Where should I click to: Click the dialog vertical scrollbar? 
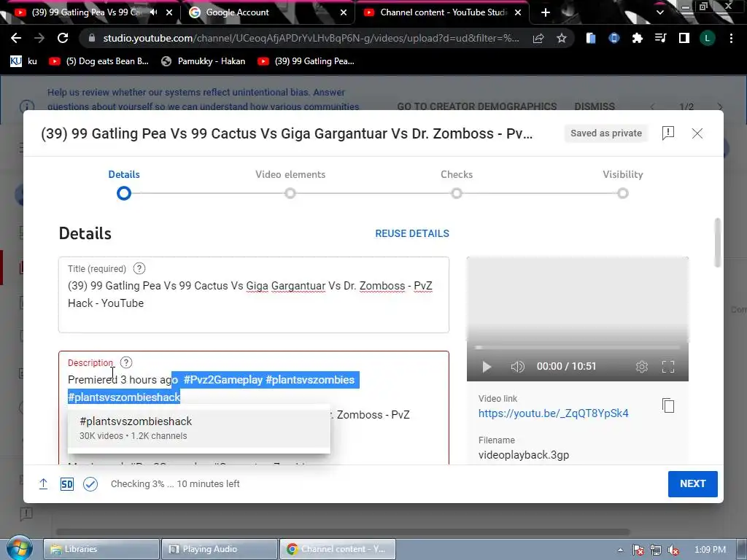tap(718, 243)
